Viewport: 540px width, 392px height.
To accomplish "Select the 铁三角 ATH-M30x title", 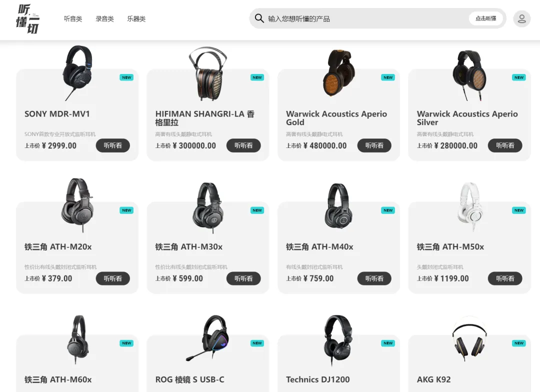I will tap(188, 247).
